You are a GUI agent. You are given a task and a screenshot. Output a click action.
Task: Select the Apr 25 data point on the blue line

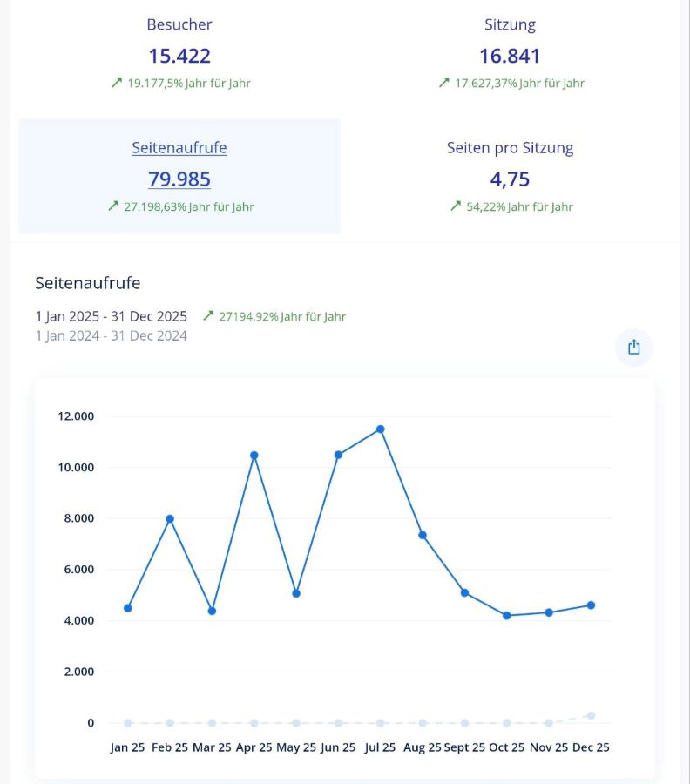(x=254, y=455)
